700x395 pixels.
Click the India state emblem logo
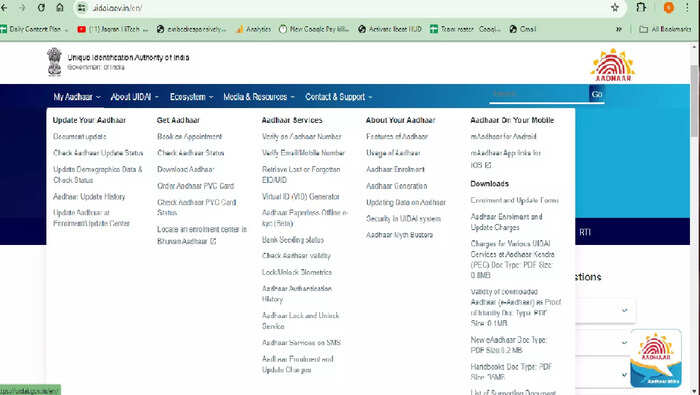point(54,62)
